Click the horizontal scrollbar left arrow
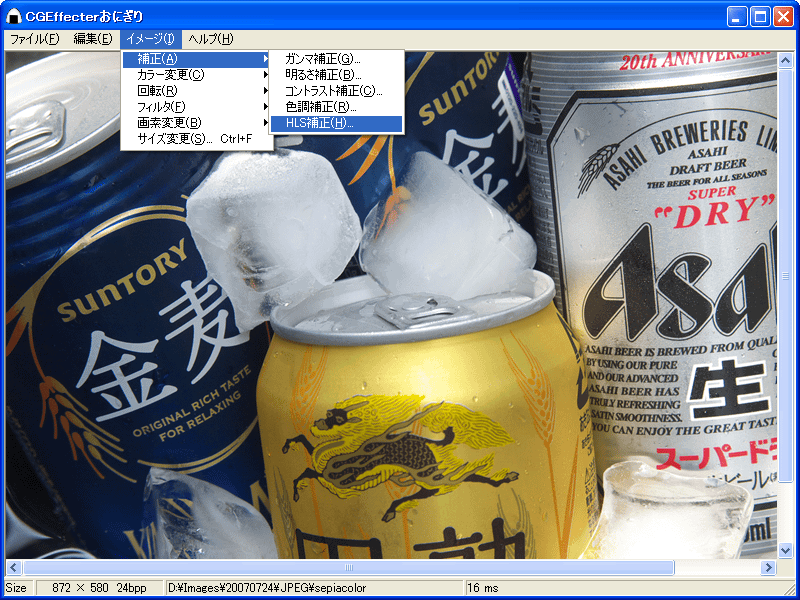 click(13, 567)
